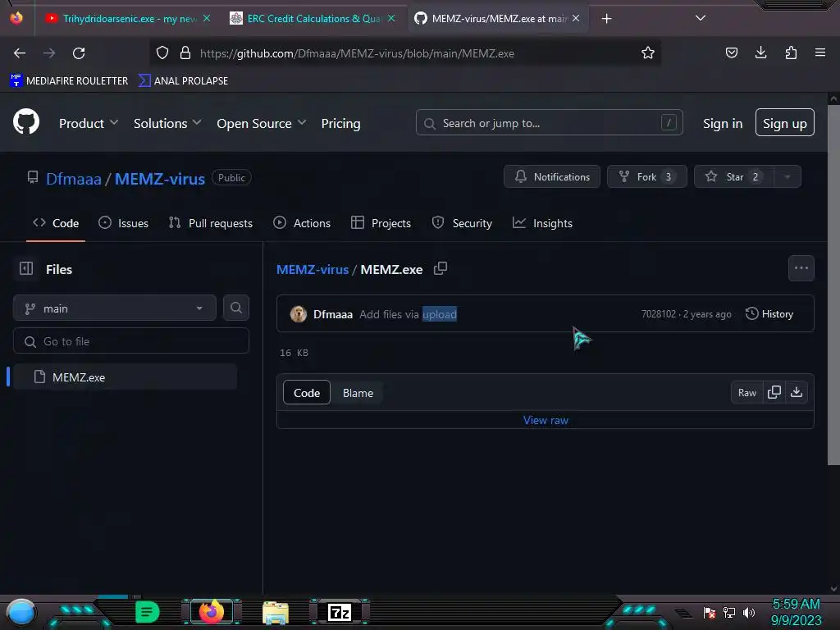Screen dimensions: 840x630
Task: Open the Pull requests tab
Action: [x=211, y=223]
